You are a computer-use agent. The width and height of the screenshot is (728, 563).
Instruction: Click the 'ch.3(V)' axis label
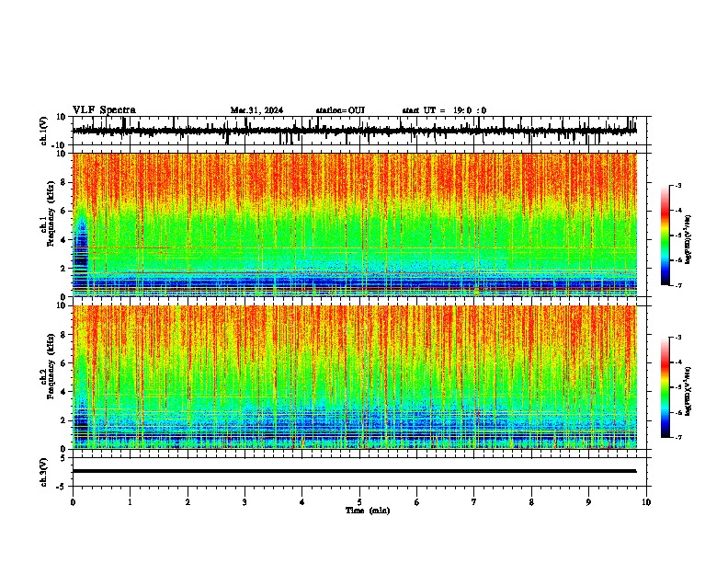coord(43,473)
